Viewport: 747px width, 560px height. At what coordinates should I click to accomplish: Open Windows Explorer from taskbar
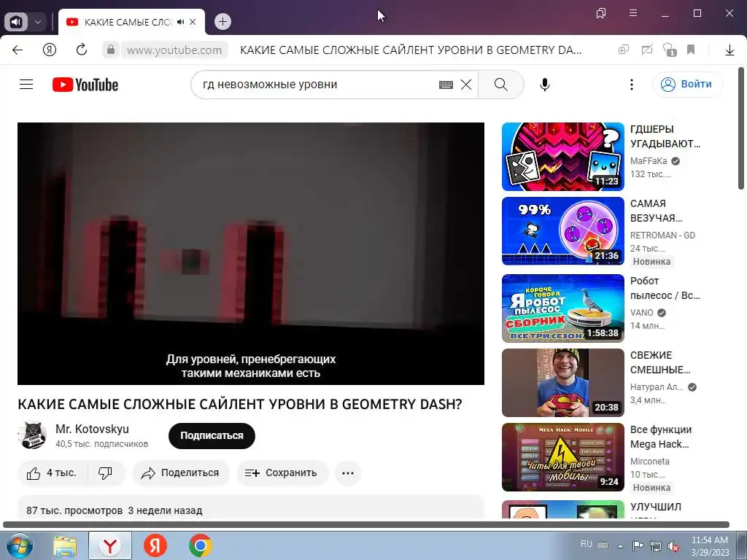point(65,545)
